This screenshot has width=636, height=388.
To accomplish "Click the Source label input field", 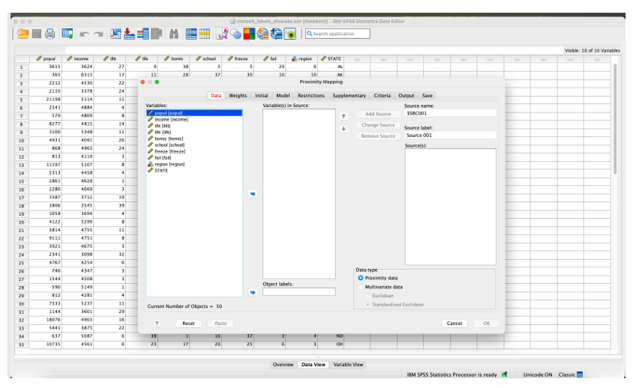I will click(450, 135).
